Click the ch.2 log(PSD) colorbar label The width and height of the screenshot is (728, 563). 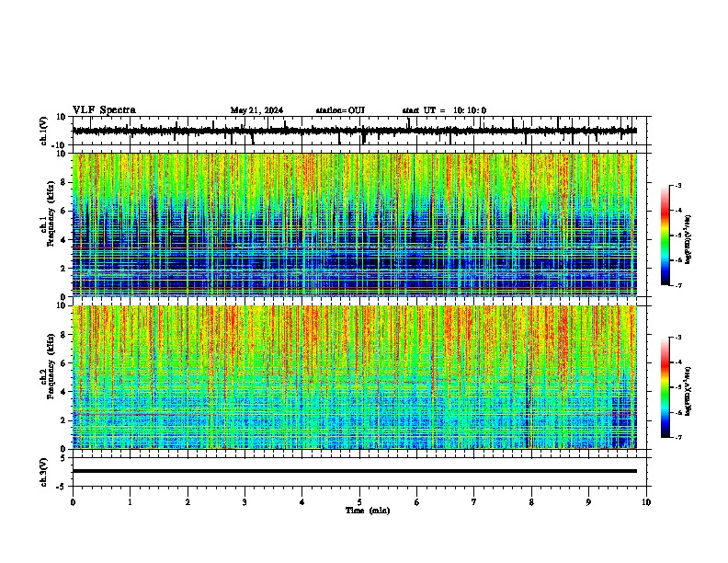pos(688,391)
